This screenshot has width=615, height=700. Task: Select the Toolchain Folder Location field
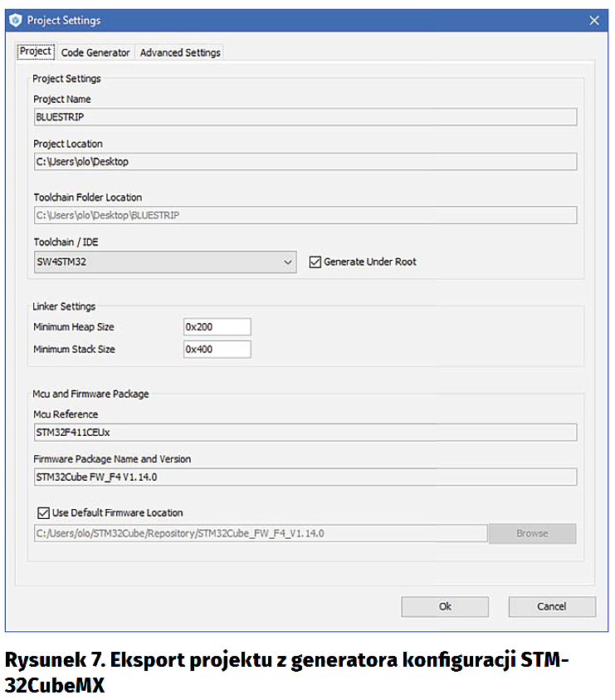point(305,216)
